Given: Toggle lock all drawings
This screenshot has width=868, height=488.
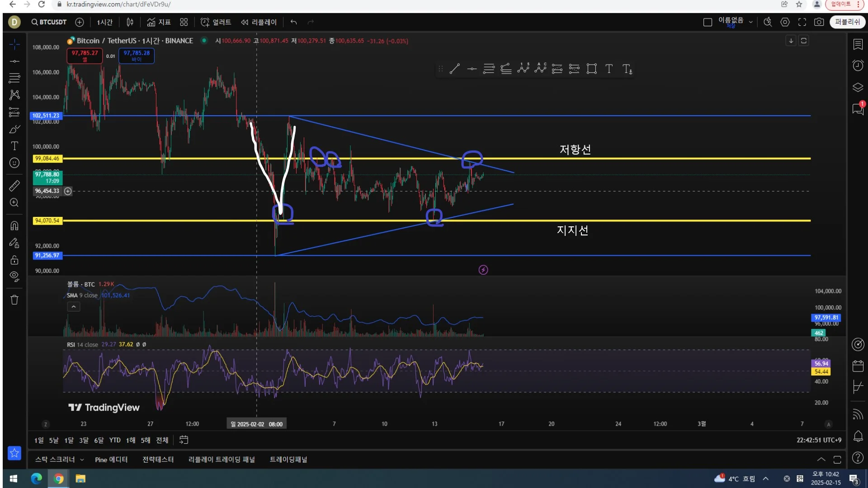Looking at the screenshot, I should click(14, 260).
